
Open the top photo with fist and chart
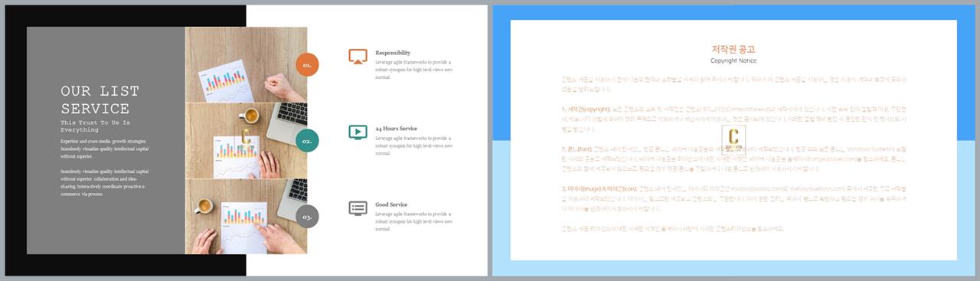click(x=246, y=65)
